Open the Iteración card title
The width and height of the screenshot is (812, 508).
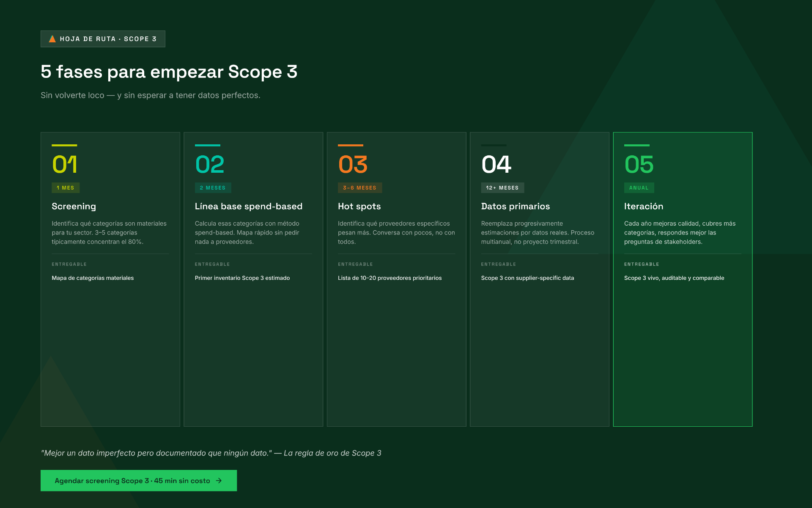pos(644,206)
